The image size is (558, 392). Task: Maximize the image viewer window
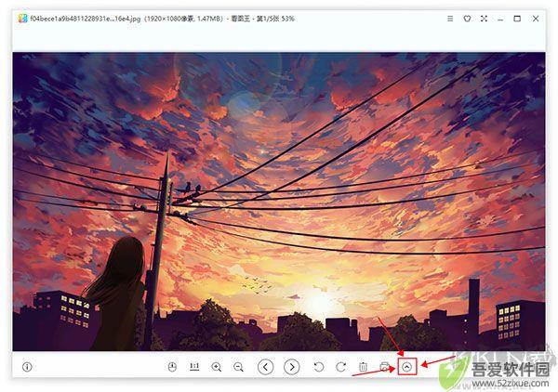pos(517,19)
